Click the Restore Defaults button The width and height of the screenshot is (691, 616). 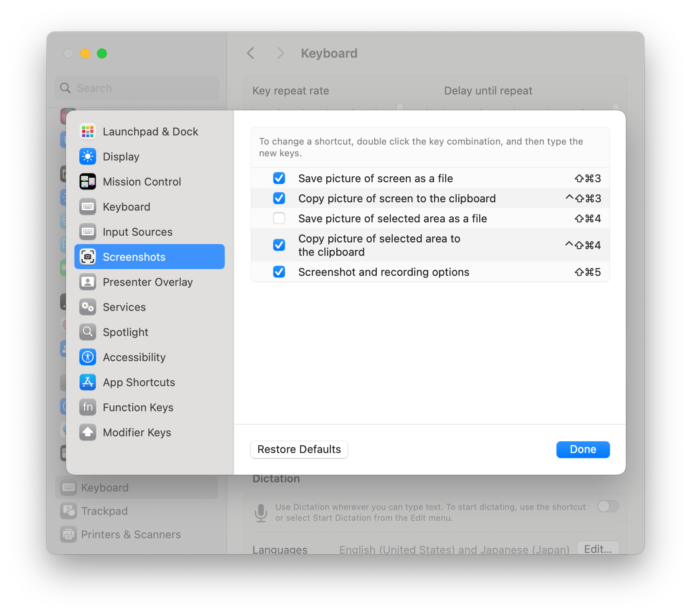299,449
